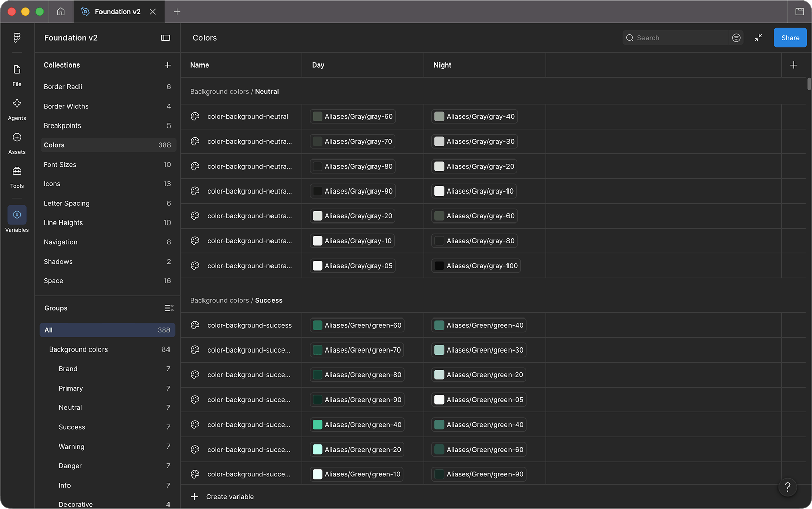Select the Primary group
Image resolution: width=812 pixels, height=509 pixels.
tap(108, 388)
